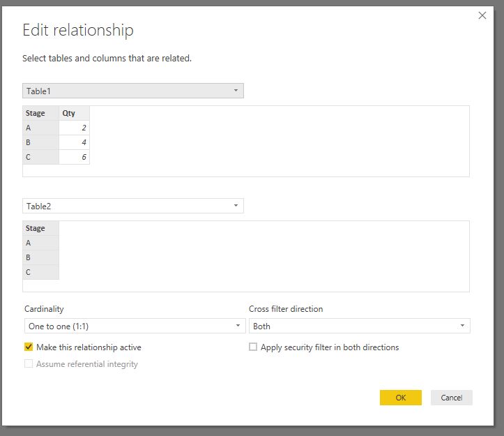504x436 pixels.
Task: Confirm with the OK button
Action: coord(401,398)
